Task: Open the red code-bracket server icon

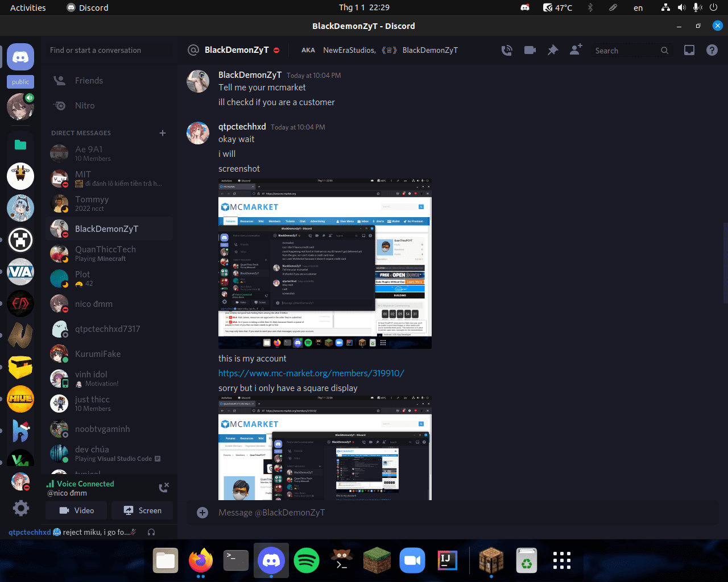Action: 20,304
